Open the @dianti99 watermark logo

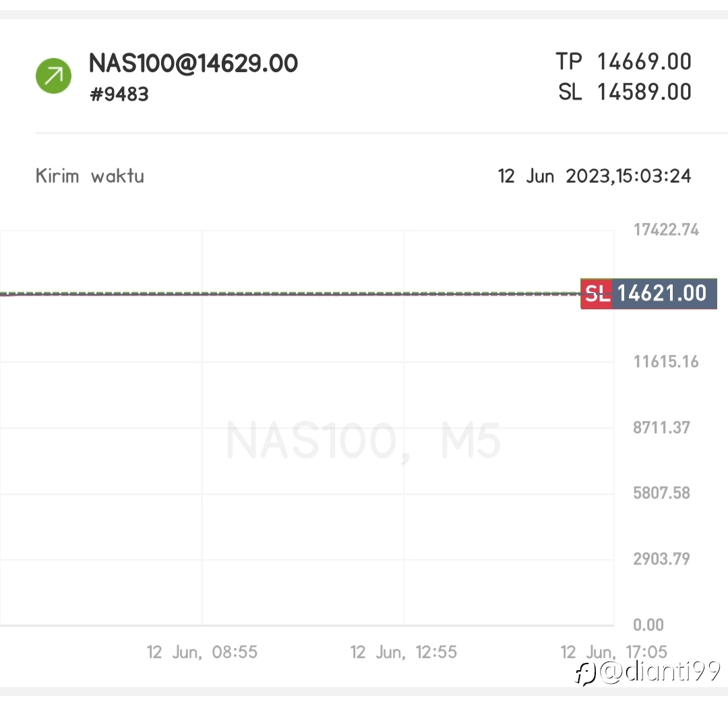(648, 672)
